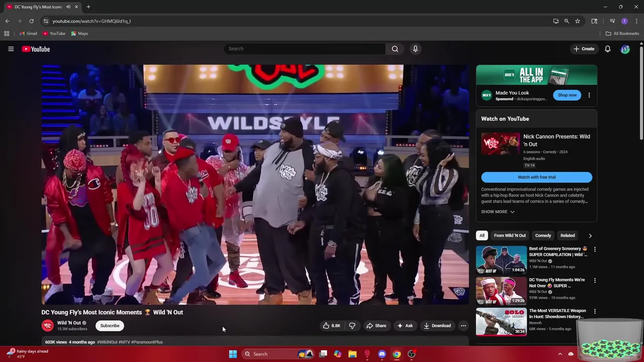The height and width of the screenshot is (362, 644).
Task: Open Best of Greenery Screenery thumbnail
Action: tap(501, 260)
